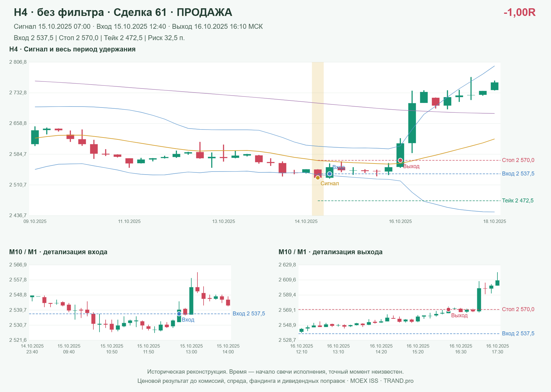Click the 2 436,7 price axis label
551x392 pixels.
(18, 216)
